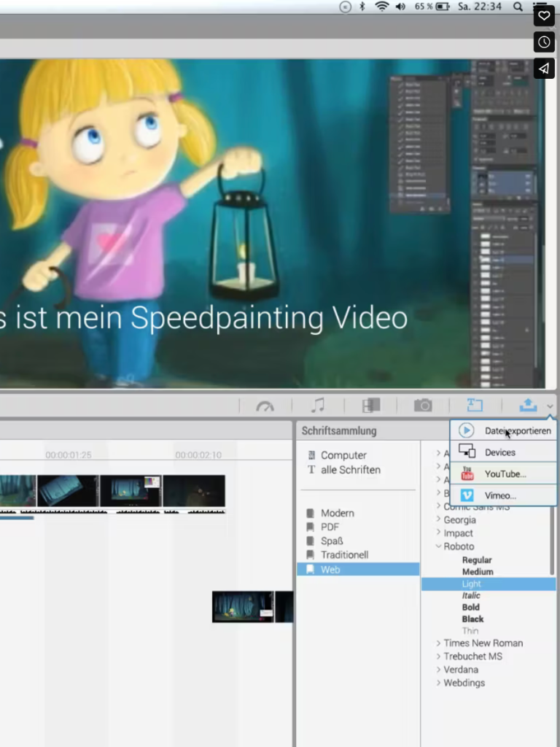
Task: Open the text titles tool icon
Action: [475, 406]
